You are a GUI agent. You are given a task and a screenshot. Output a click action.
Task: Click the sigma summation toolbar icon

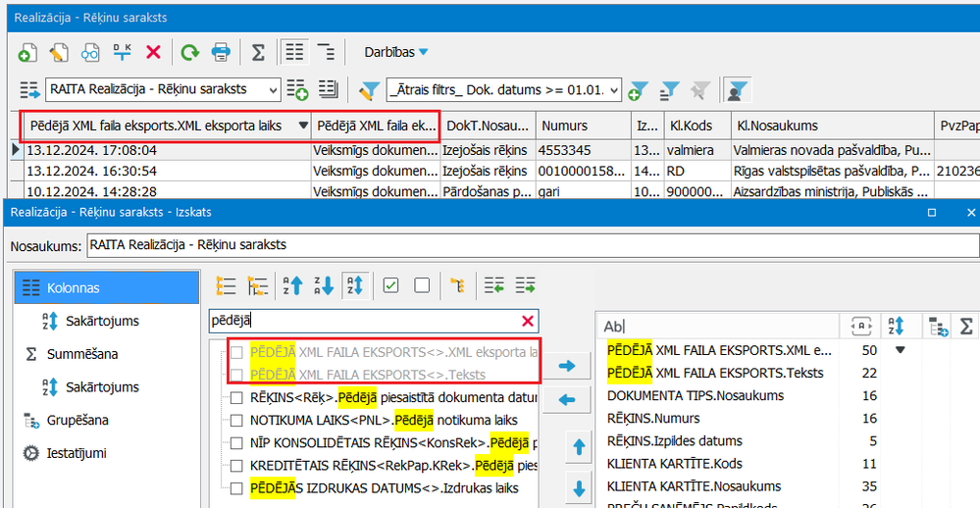(258, 51)
